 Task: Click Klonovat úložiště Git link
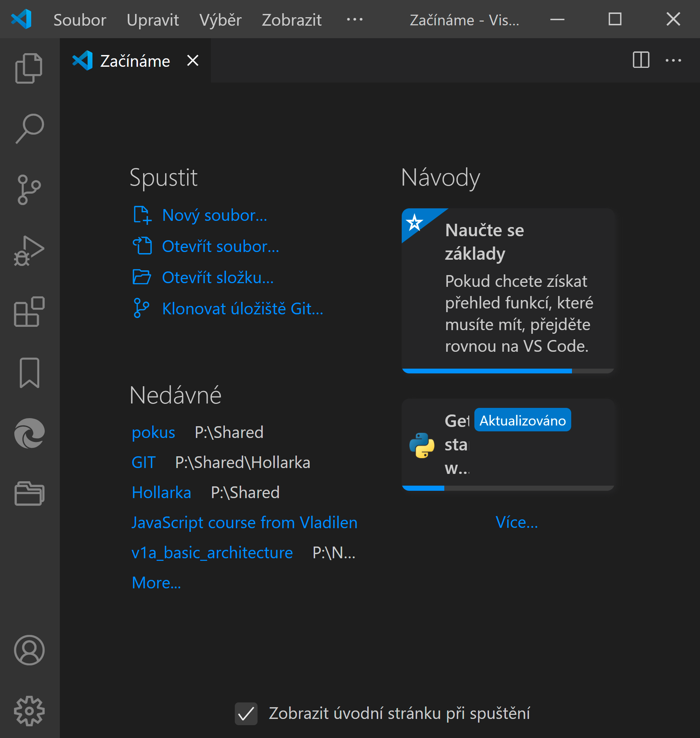(x=242, y=309)
